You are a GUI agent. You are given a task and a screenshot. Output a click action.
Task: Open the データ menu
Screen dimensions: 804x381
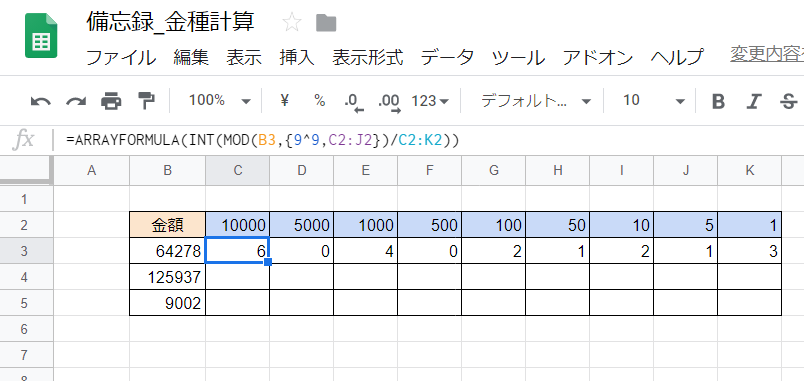[448, 57]
